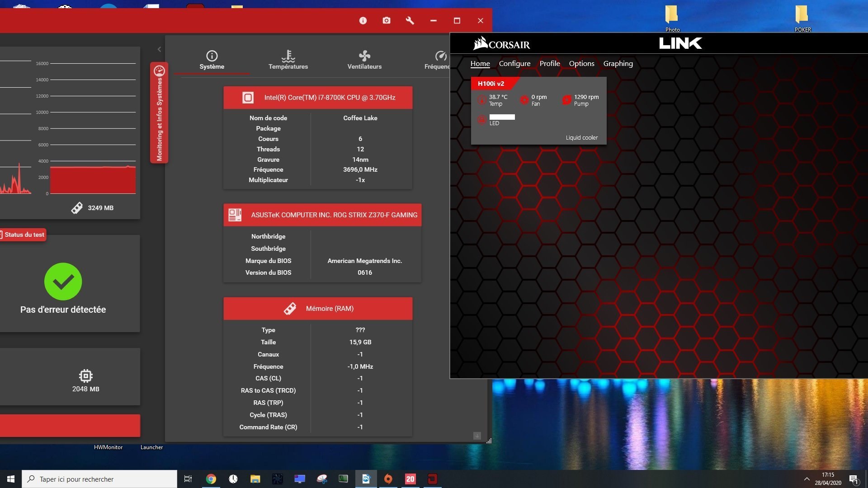Click the white LED color swatch
The width and height of the screenshot is (868, 488).
pos(502,117)
